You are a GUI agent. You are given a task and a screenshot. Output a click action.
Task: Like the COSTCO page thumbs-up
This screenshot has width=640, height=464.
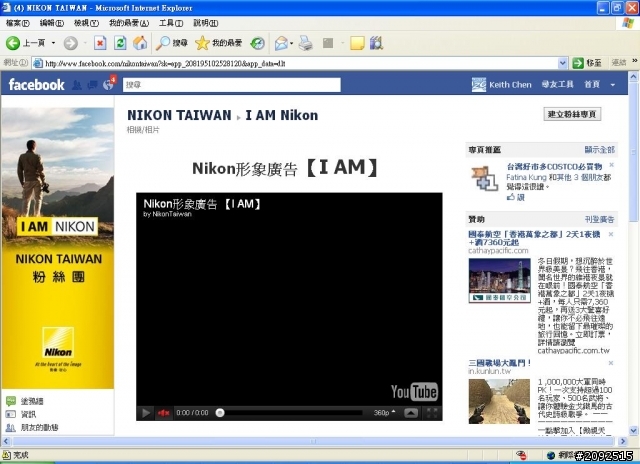pyautogui.click(x=516, y=198)
